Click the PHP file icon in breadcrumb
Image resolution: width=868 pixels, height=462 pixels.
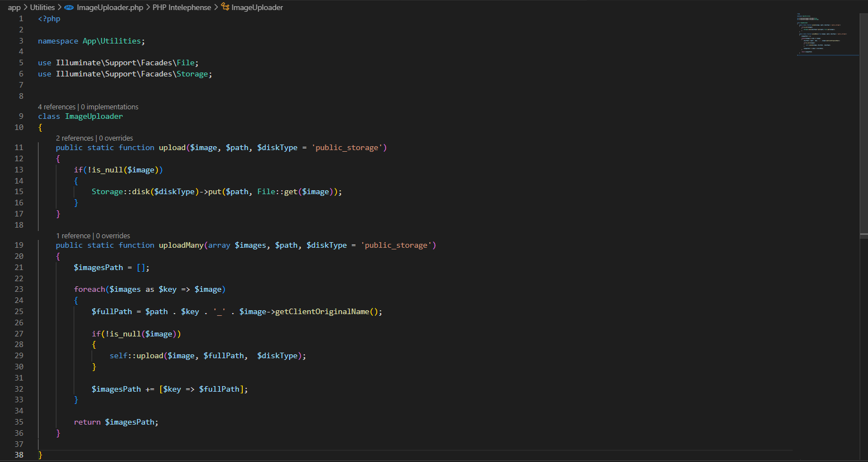pyautogui.click(x=69, y=7)
